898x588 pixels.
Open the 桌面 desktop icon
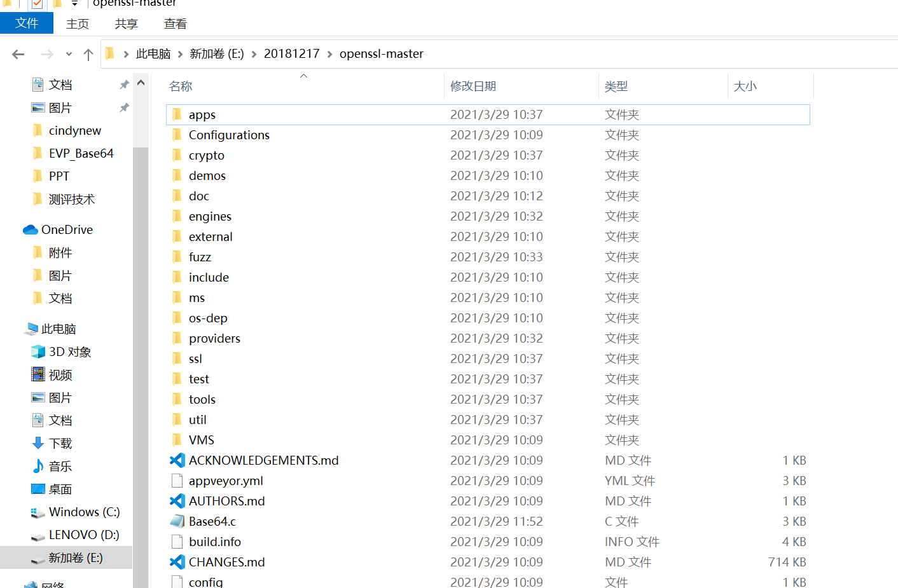click(x=38, y=489)
